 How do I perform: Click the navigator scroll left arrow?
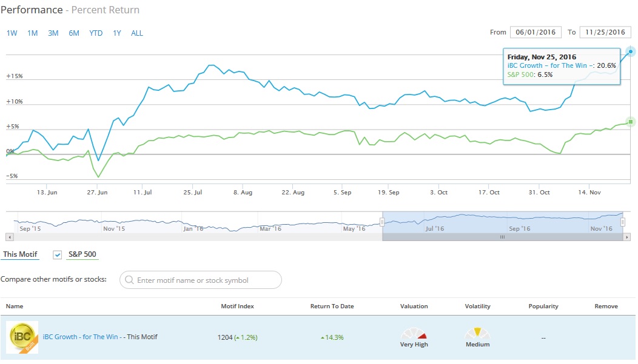[10, 237]
